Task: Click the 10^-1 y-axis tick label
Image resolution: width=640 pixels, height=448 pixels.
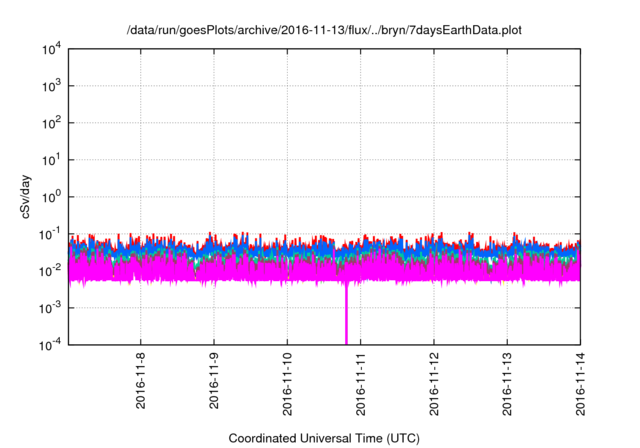Action: (51, 234)
